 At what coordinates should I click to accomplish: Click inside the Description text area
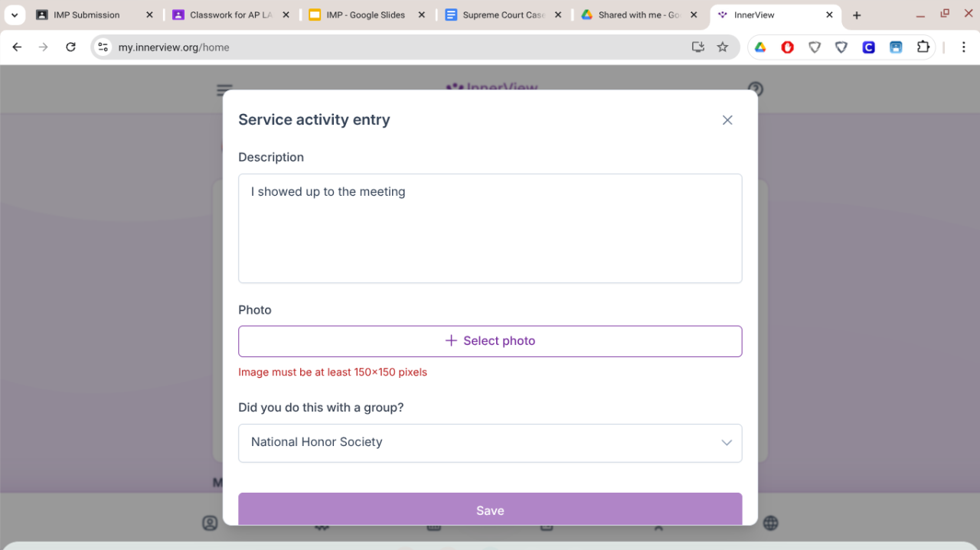coord(490,228)
